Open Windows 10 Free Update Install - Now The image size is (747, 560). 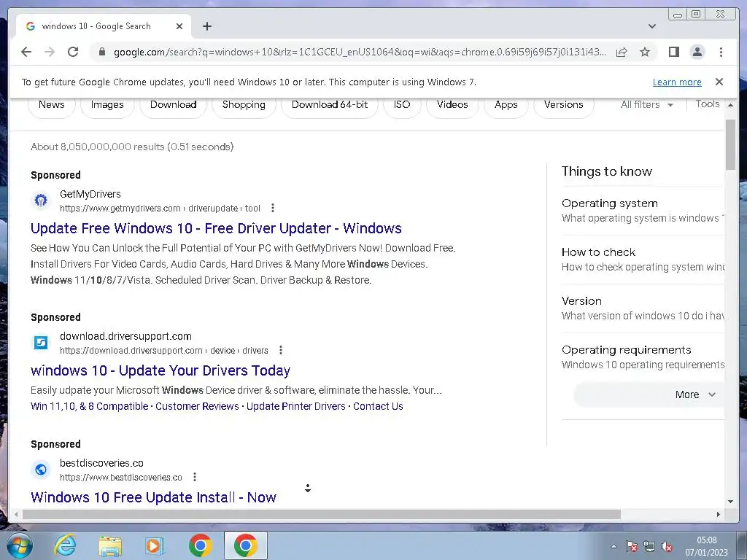[153, 497]
